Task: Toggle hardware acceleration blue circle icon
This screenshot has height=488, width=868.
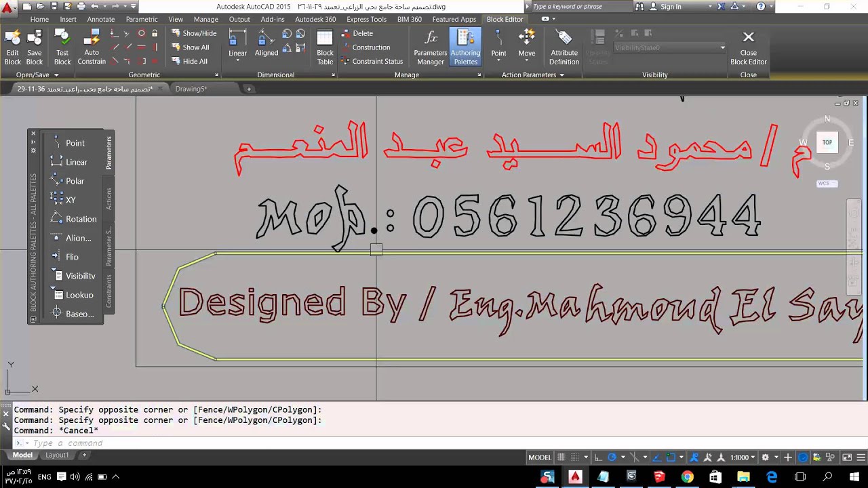Action: click(x=803, y=457)
